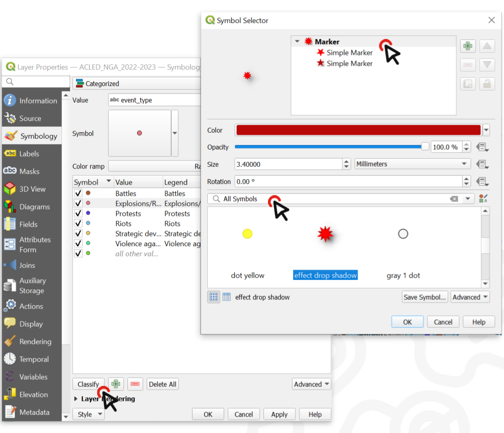The height and width of the screenshot is (433, 504).
Task: Switch symbol list to icon view
Action: tap(213, 297)
